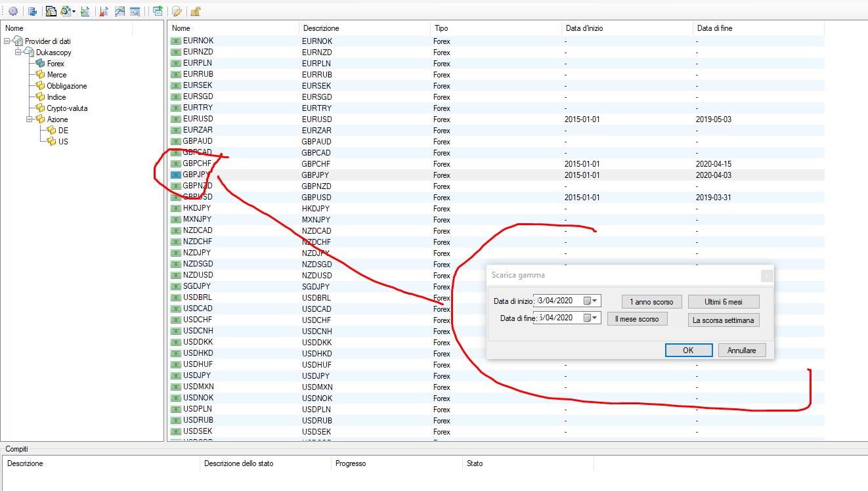Screen dimensions: 868x491
Task: Sort by the Descrizione column header
Action: point(364,28)
